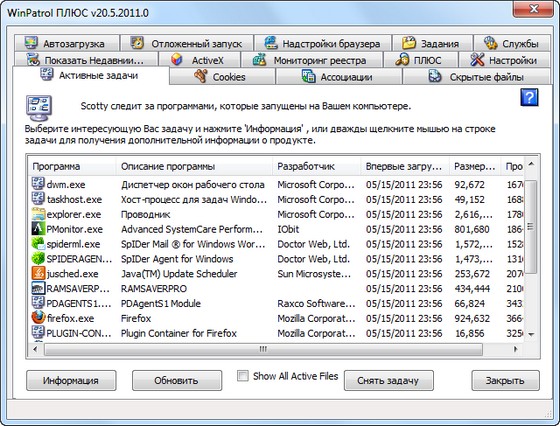Image resolution: width=560 pixels, height=426 pixels.
Task: Click the 924,632 size value
Action: (472, 319)
